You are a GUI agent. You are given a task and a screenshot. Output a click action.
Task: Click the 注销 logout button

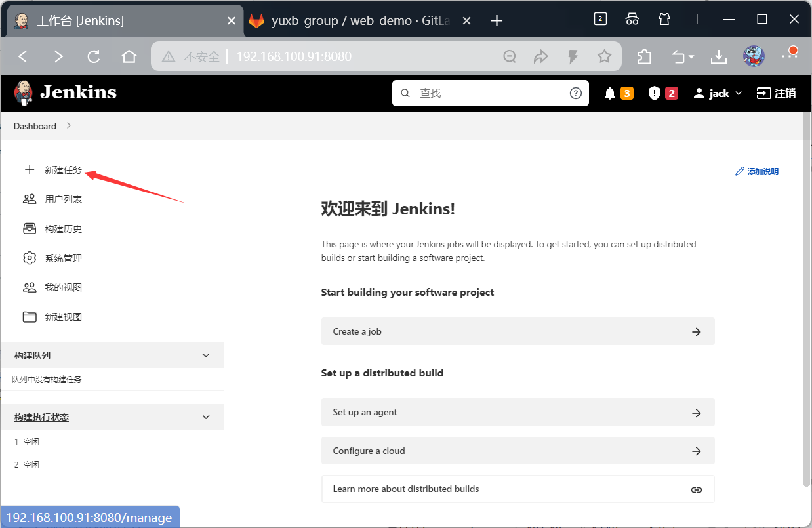(x=777, y=93)
